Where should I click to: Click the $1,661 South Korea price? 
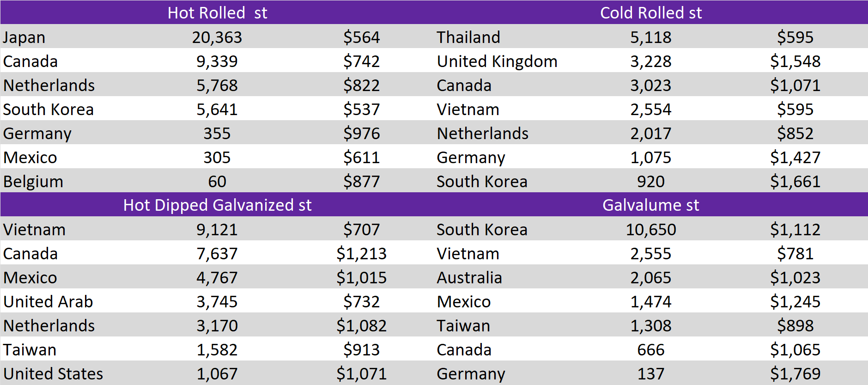click(x=795, y=181)
